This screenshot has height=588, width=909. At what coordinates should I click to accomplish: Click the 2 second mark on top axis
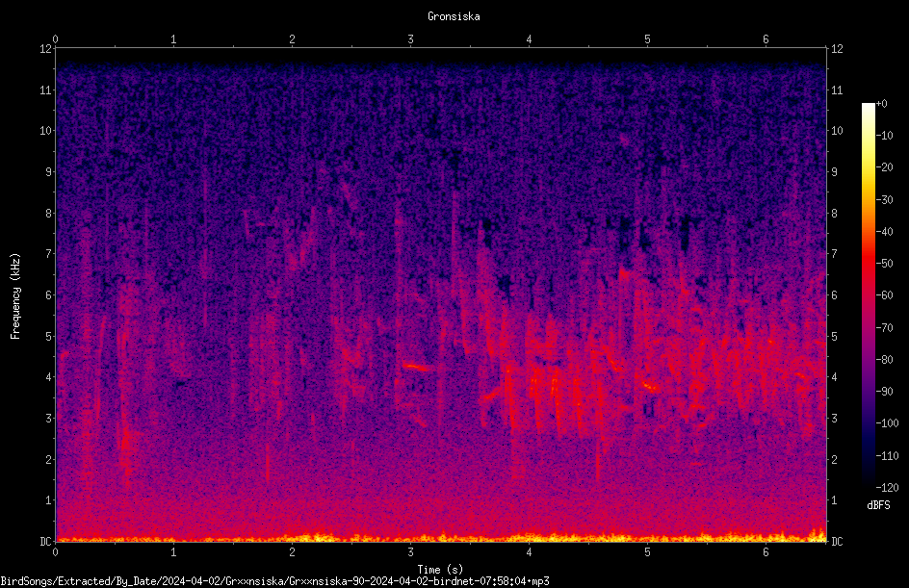coord(292,39)
